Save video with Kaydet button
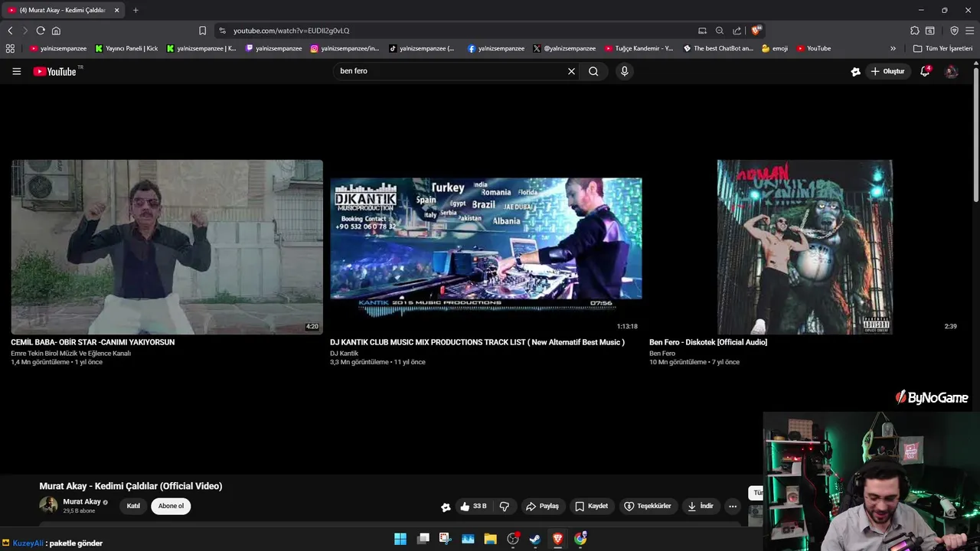 592,506
